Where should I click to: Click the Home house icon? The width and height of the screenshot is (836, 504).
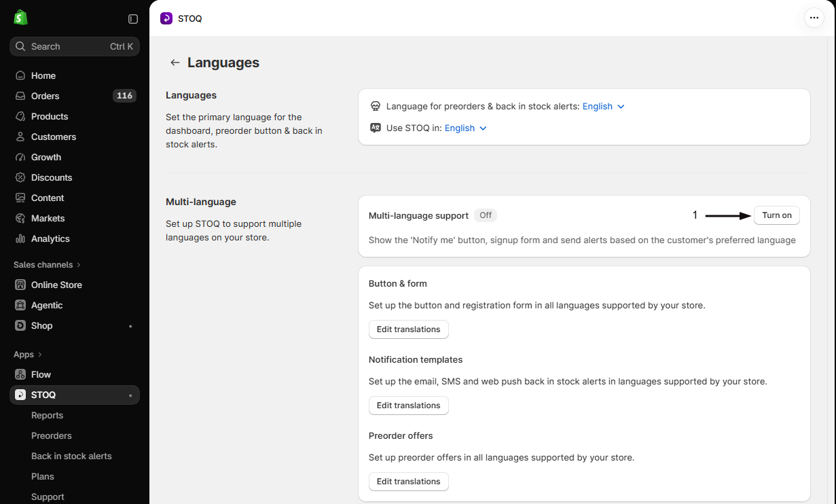click(x=20, y=75)
